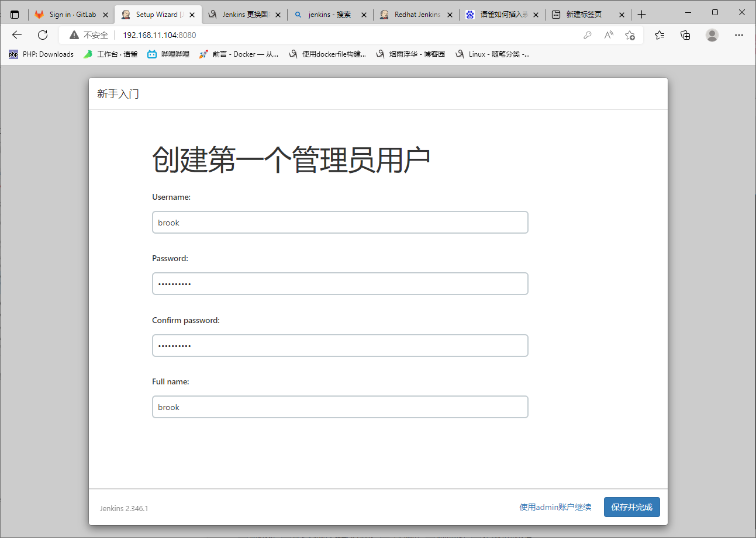Click the 创建第一个管理员用户 heading
Image resolution: width=756 pixels, height=538 pixels.
tap(291, 160)
